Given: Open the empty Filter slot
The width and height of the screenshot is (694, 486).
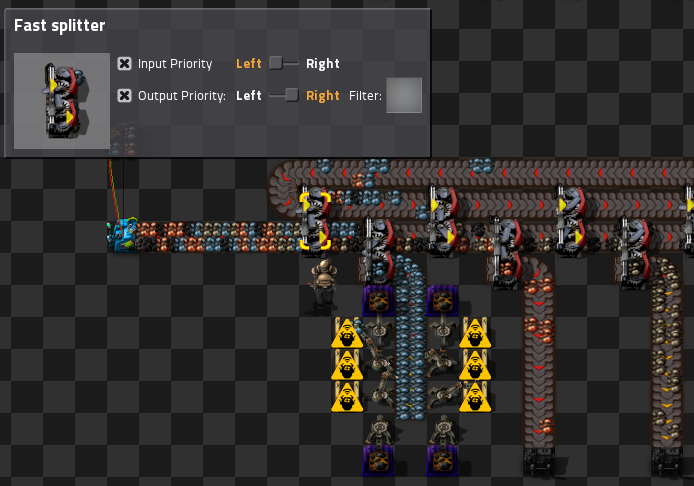Looking at the screenshot, I should click(404, 95).
